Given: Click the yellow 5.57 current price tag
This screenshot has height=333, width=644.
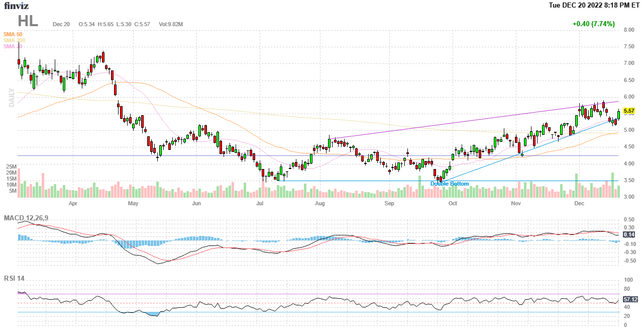Looking at the screenshot, I should 628,111.
